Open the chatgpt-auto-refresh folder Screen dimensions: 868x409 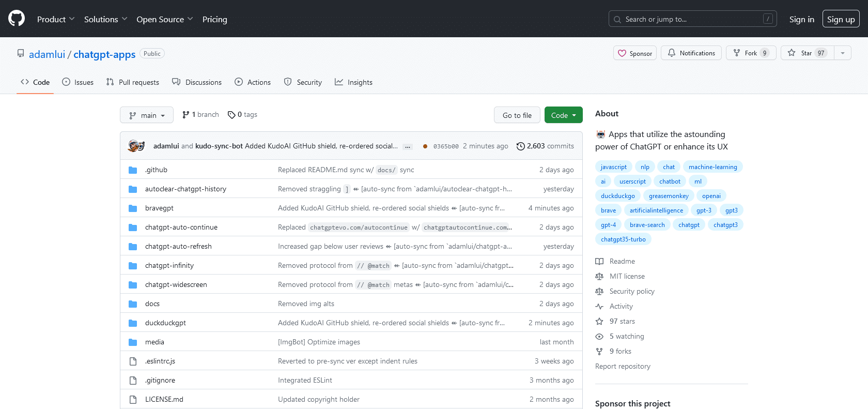coord(178,246)
